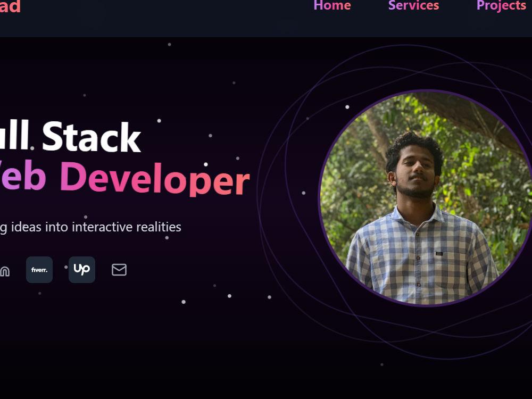
Task: Open the Projects nav link
Action: pyautogui.click(x=502, y=6)
